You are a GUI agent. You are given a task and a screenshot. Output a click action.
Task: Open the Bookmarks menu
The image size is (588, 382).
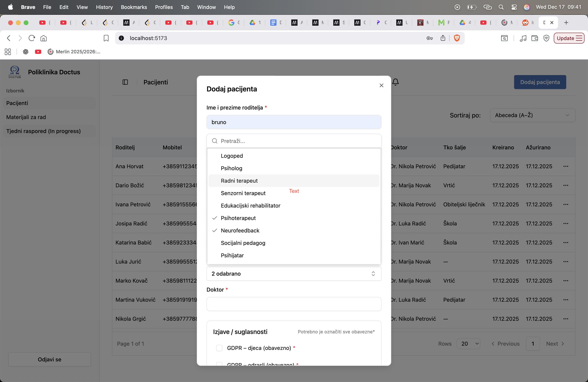(134, 7)
